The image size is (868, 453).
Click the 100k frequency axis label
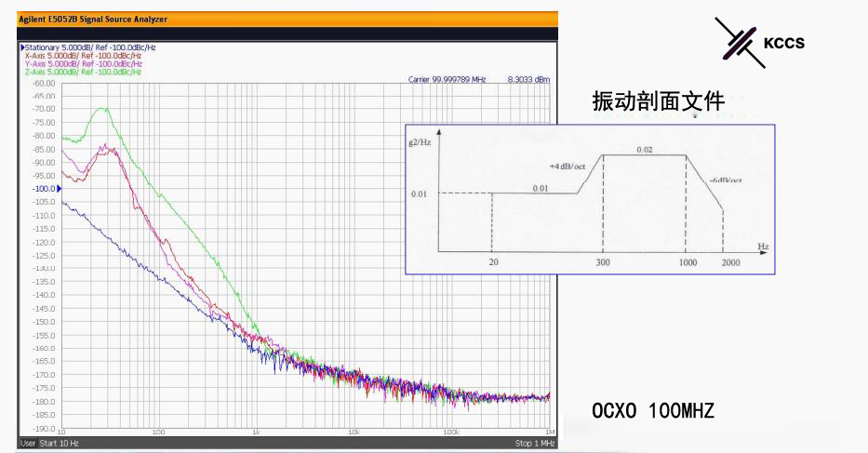click(x=451, y=432)
